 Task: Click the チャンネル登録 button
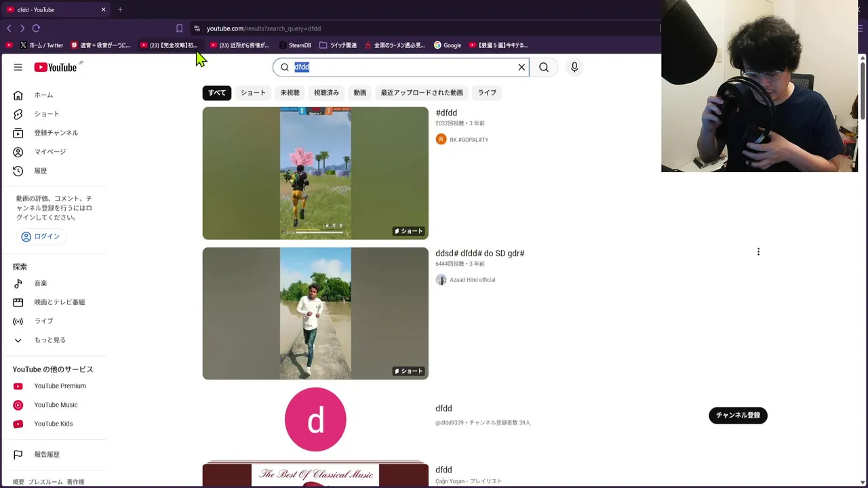point(738,415)
